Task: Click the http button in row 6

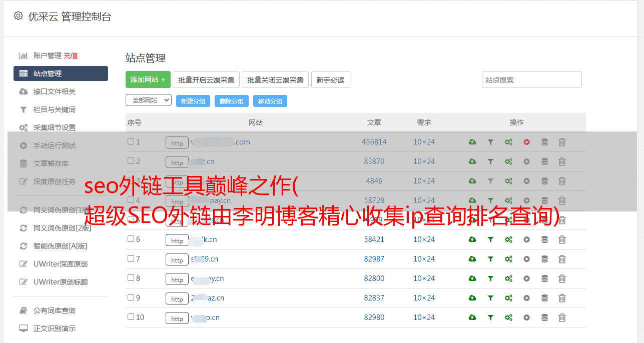Action: 177,240
